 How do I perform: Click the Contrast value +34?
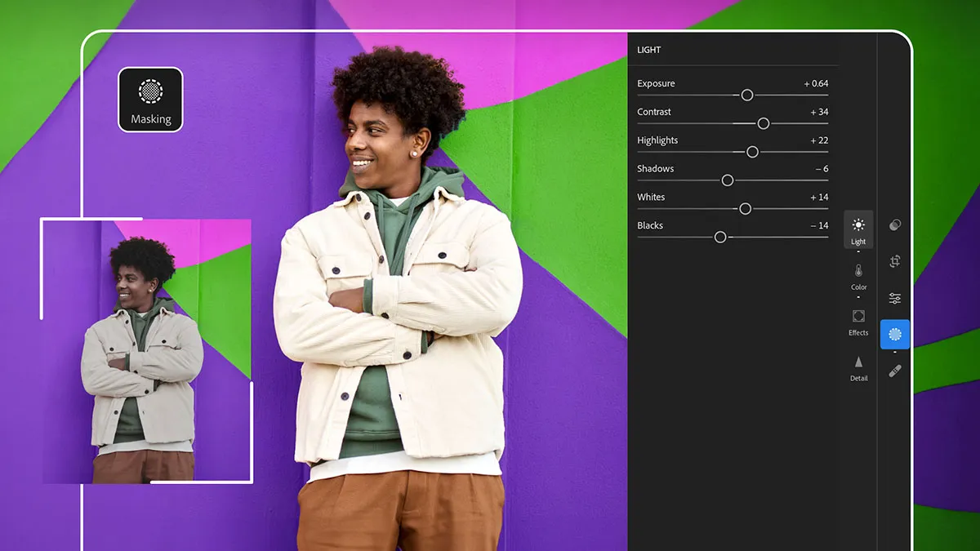pyautogui.click(x=819, y=112)
